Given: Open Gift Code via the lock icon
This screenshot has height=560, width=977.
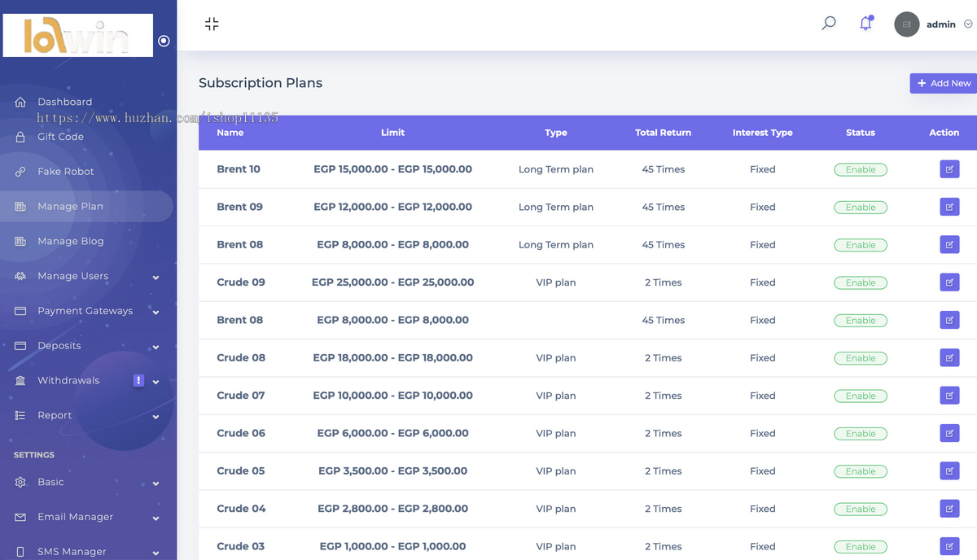Looking at the screenshot, I should pyautogui.click(x=20, y=137).
